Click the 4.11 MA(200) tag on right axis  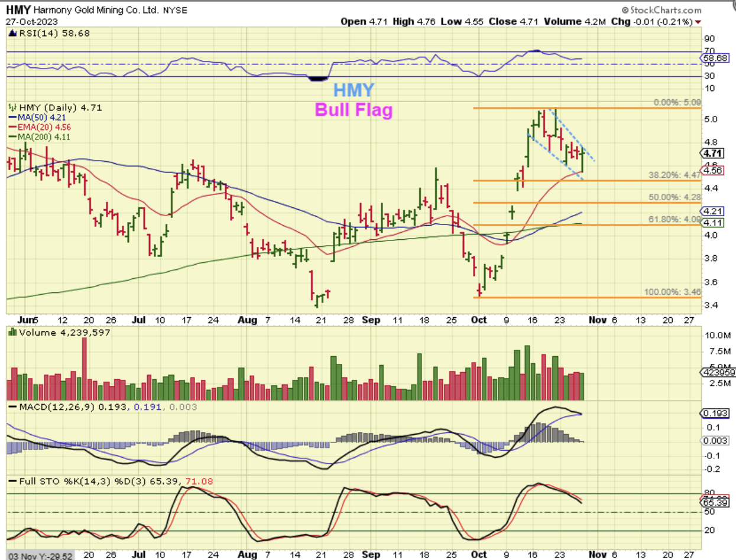tap(712, 222)
